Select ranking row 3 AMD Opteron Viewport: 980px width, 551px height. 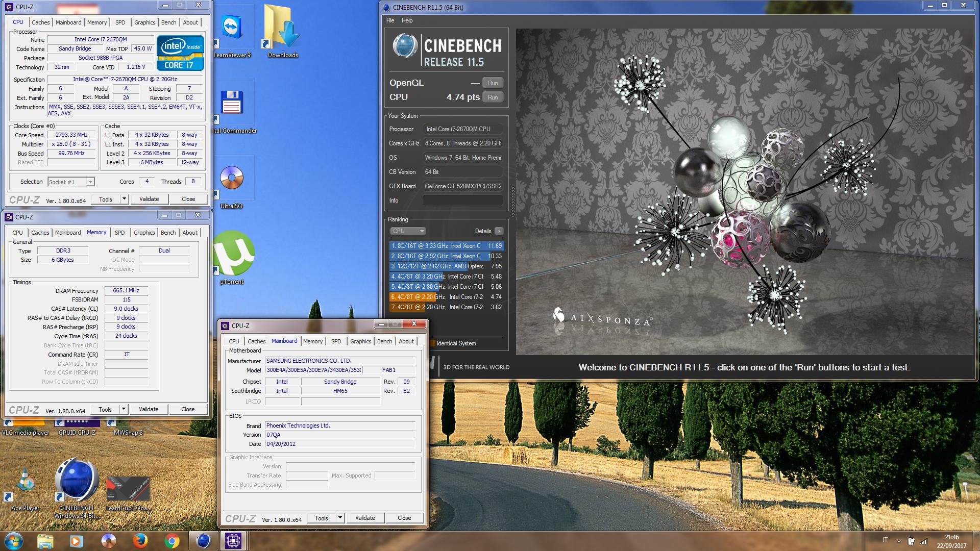[447, 266]
